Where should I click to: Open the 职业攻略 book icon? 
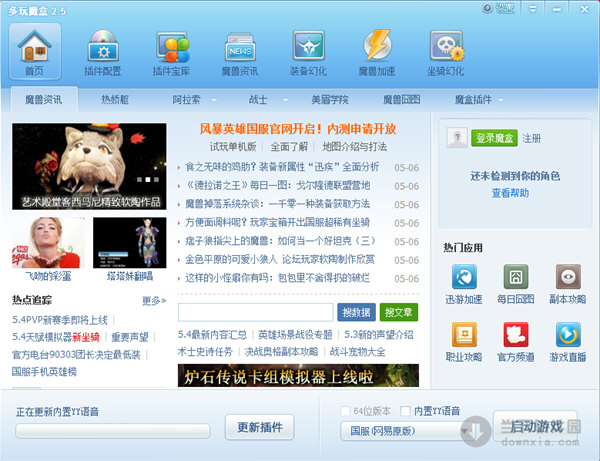[x=464, y=334]
